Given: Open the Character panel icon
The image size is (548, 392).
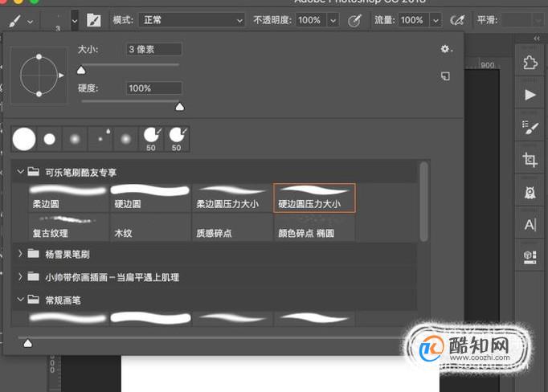Looking at the screenshot, I should tap(530, 225).
